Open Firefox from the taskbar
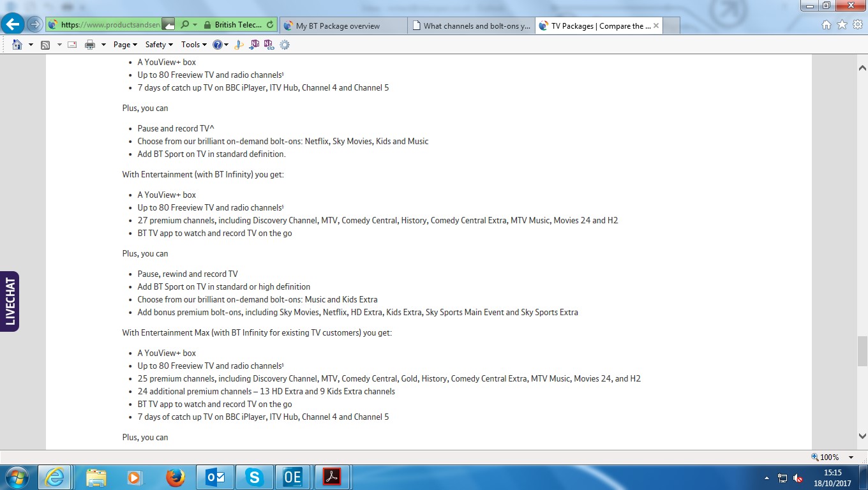Screen dimensions: 868x490 coord(175,477)
